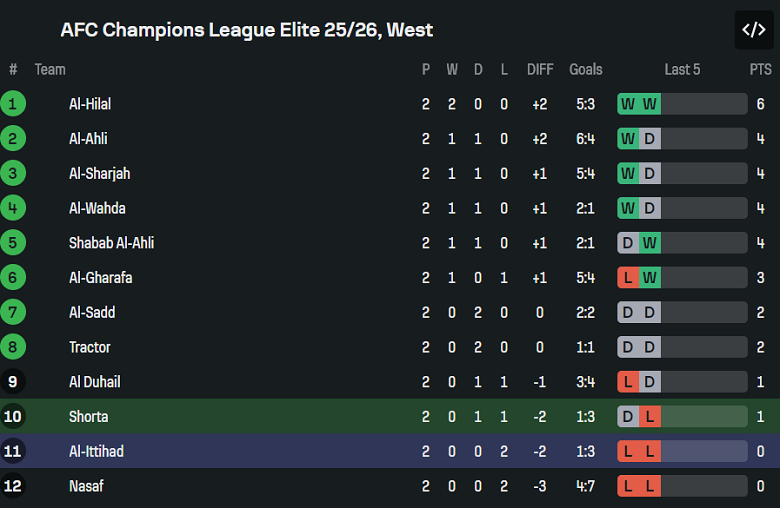Click the DIFF column header
This screenshot has width=780, height=508.
click(x=540, y=69)
